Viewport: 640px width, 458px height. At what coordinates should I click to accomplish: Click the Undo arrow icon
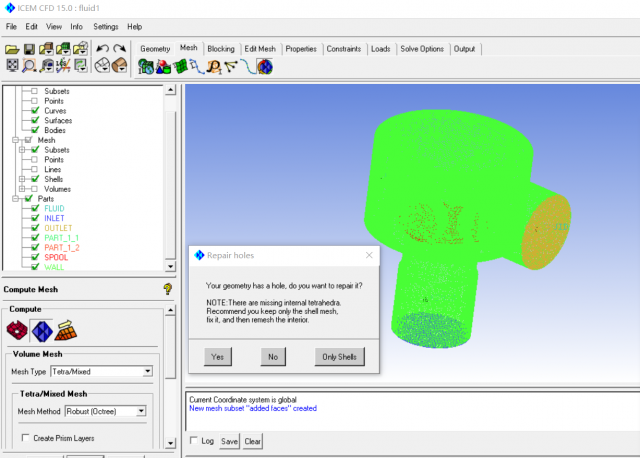(x=103, y=48)
